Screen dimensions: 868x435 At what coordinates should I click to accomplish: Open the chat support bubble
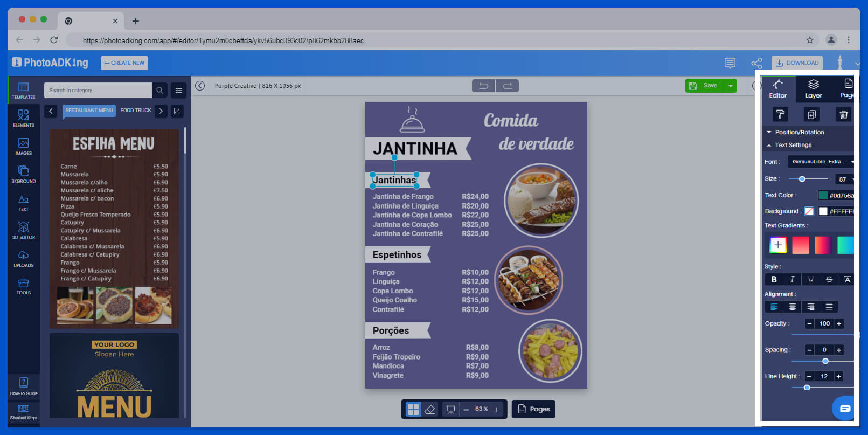(844, 409)
